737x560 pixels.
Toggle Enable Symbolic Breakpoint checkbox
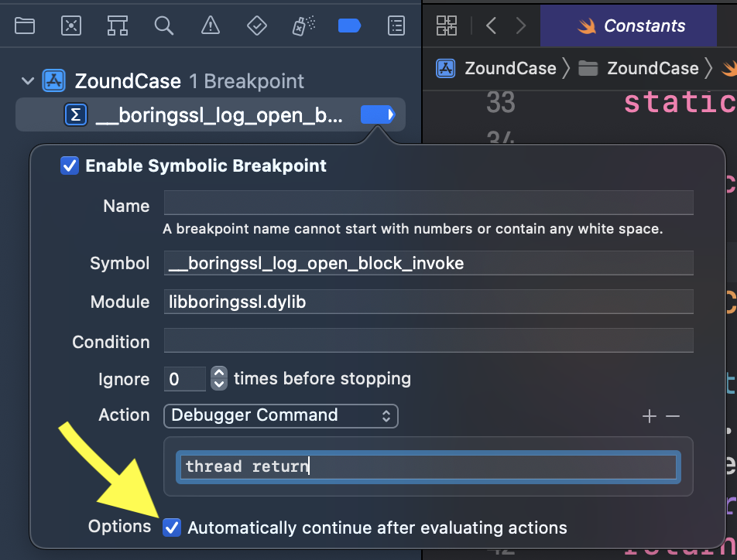point(70,166)
